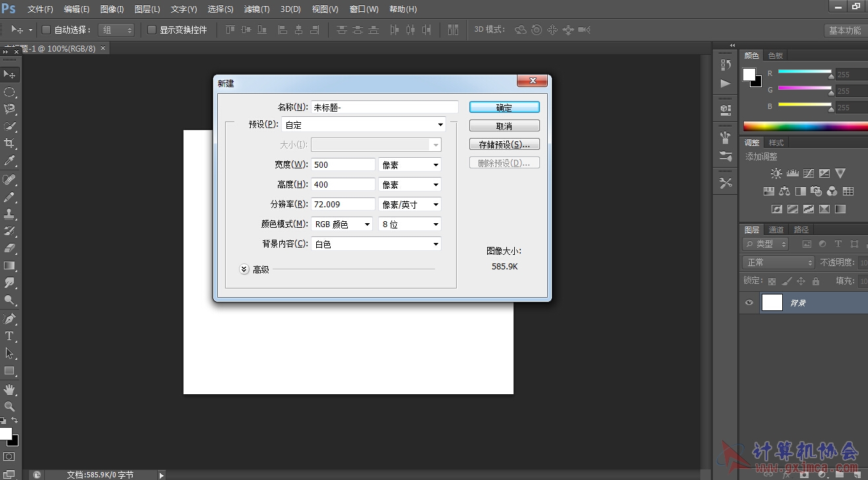Open the 图像(I) menu
Screen dimensions: 868x480
pyautogui.click(x=112, y=9)
